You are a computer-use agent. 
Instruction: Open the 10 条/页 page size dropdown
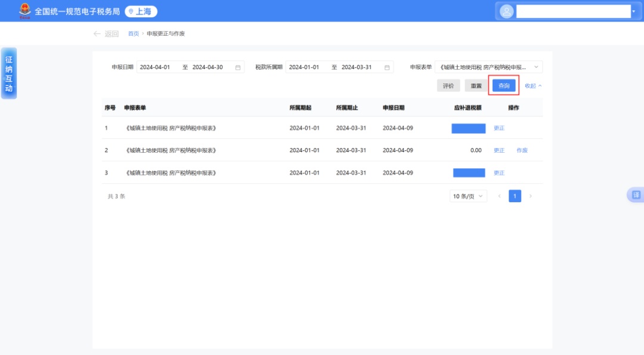point(468,196)
